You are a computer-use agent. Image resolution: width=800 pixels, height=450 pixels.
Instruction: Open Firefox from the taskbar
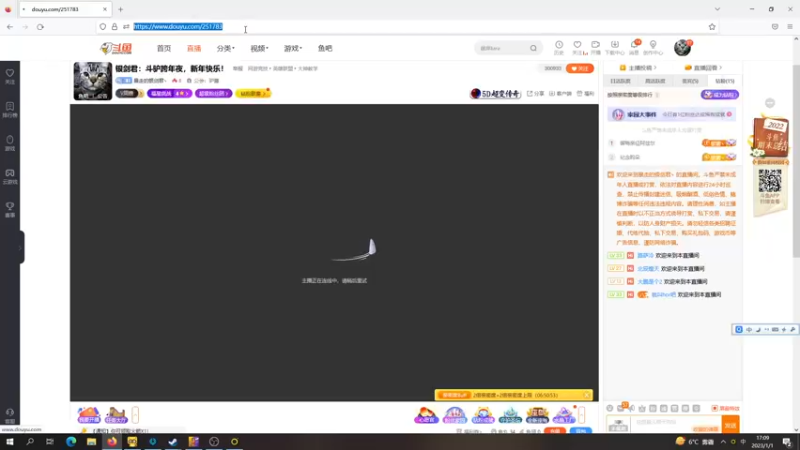[x=112, y=441]
